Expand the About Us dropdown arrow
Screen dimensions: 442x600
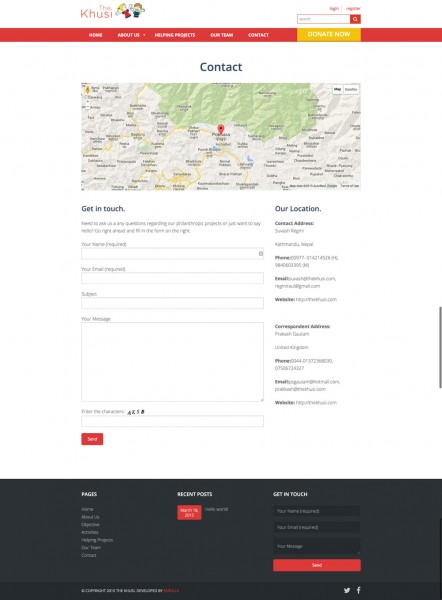tap(144, 35)
